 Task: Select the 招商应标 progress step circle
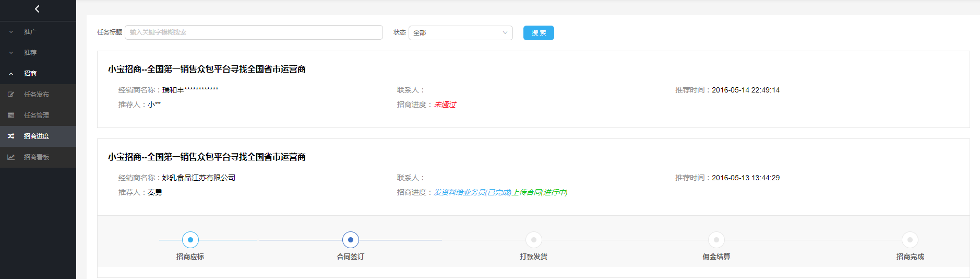(x=190, y=240)
